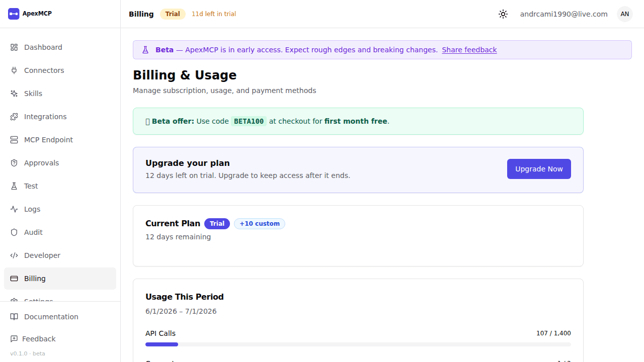Open the Documentation link
The width and height of the screenshot is (644, 362).
(60, 317)
